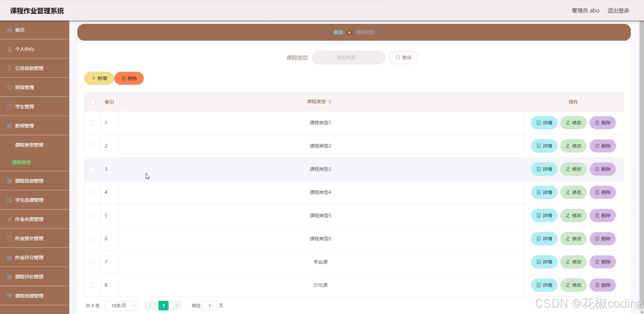Check the checkbox for row 4
Viewport: 644px width, 314px height.
click(92, 192)
